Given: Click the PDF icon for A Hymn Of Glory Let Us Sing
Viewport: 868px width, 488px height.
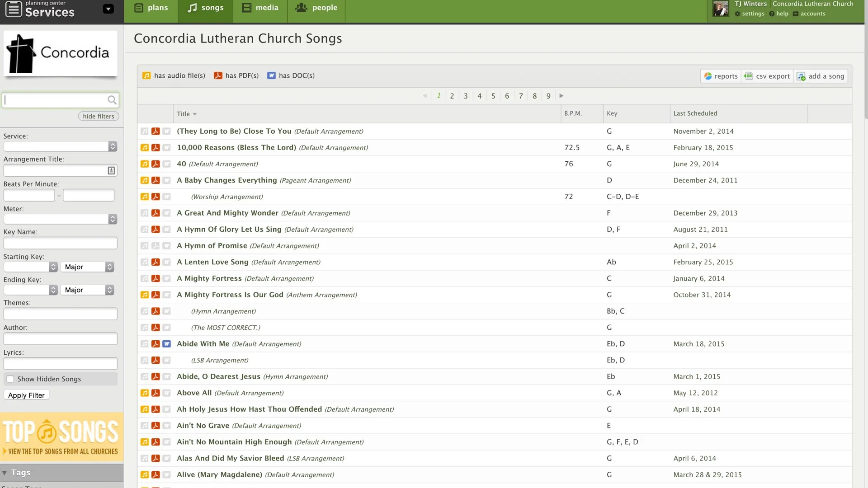Looking at the screenshot, I should coord(156,229).
